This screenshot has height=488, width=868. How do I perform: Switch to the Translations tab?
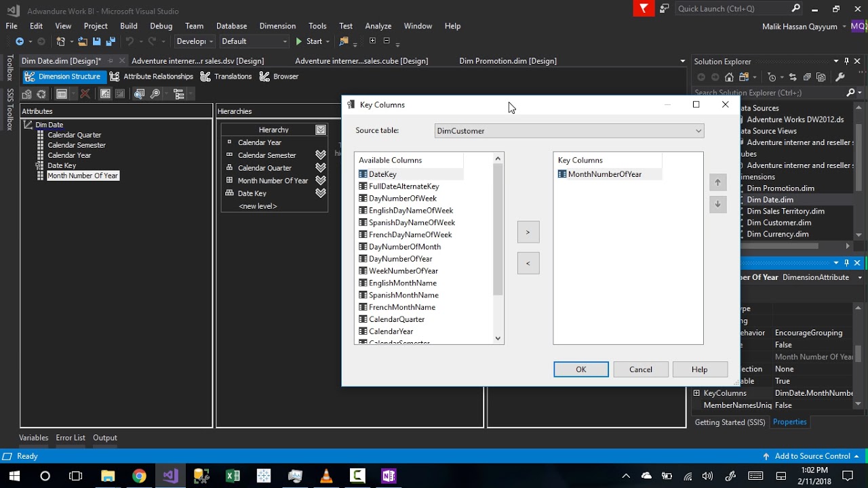click(226, 77)
